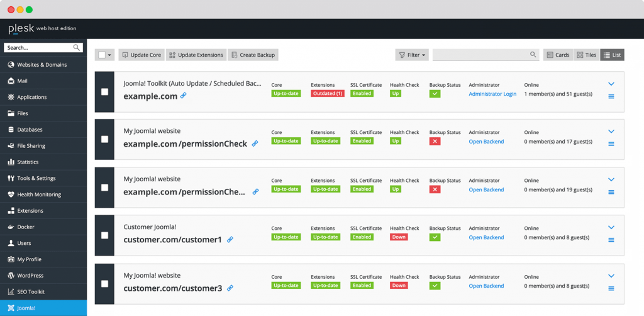The image size is (644, 316).
Task: Click the magnifier icon in the list search box
Action: click(x=533, y=55)
